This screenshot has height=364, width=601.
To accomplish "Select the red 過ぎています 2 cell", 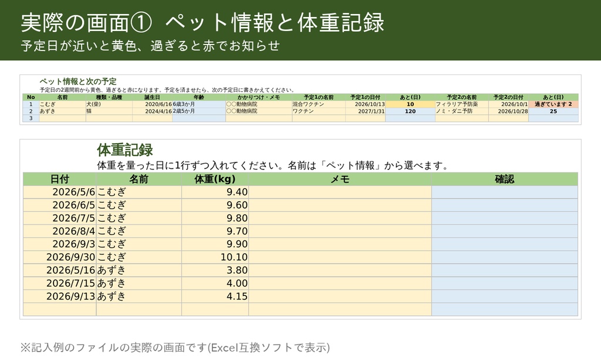I will tap(553, 104).
